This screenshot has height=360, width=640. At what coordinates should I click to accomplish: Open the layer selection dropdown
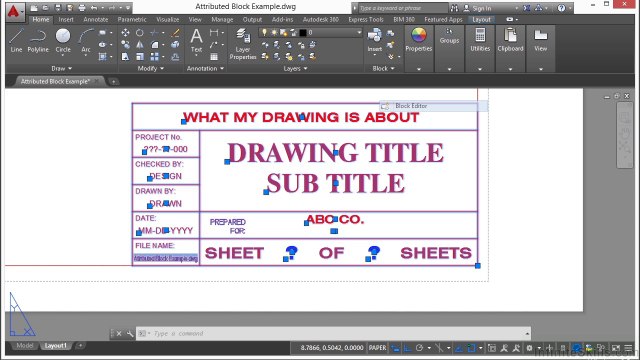tap(359, 32)
